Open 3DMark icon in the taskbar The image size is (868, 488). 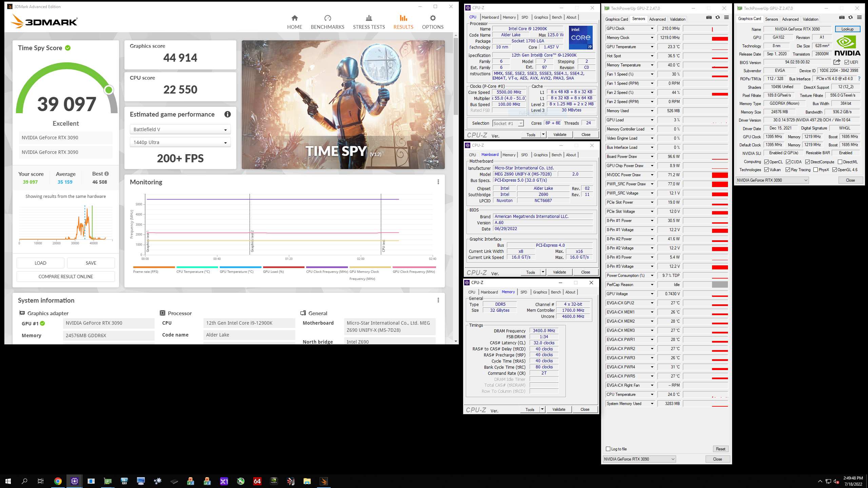(324, 481)
